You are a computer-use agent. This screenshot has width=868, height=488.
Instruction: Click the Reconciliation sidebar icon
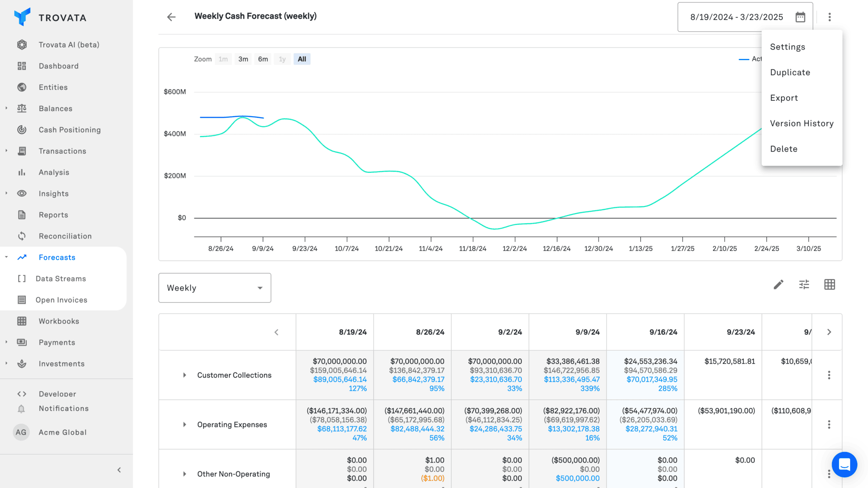[x=22, y=236]
